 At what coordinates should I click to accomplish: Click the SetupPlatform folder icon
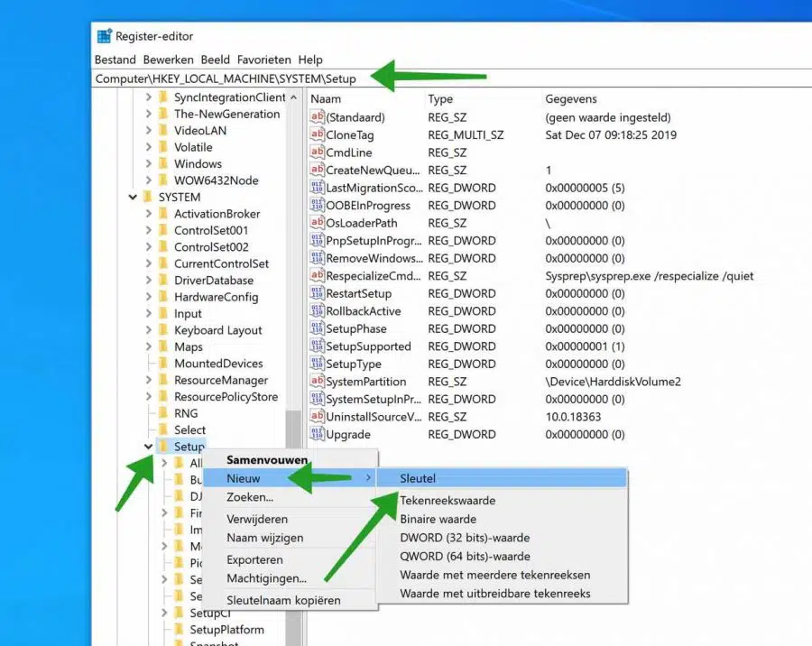179,629
